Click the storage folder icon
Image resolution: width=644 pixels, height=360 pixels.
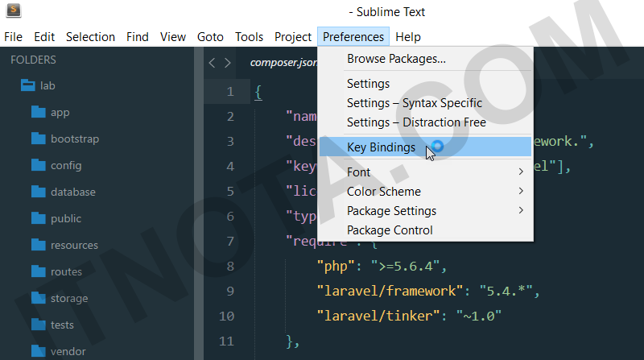38,297
